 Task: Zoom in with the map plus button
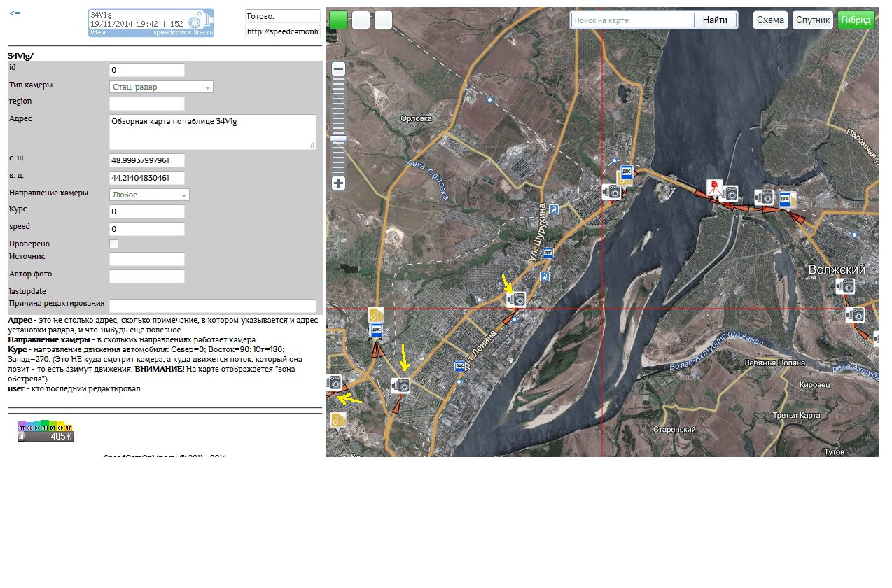tap(339, 183)
